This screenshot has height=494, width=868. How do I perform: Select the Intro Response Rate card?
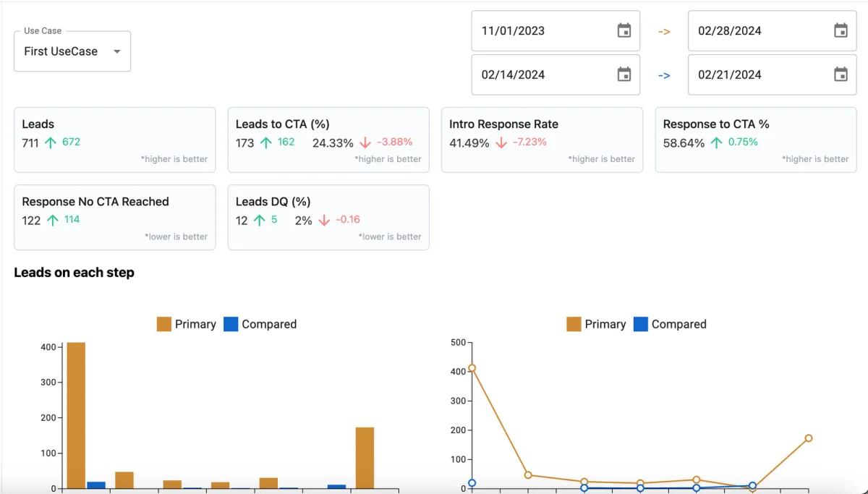click(542, 140)
